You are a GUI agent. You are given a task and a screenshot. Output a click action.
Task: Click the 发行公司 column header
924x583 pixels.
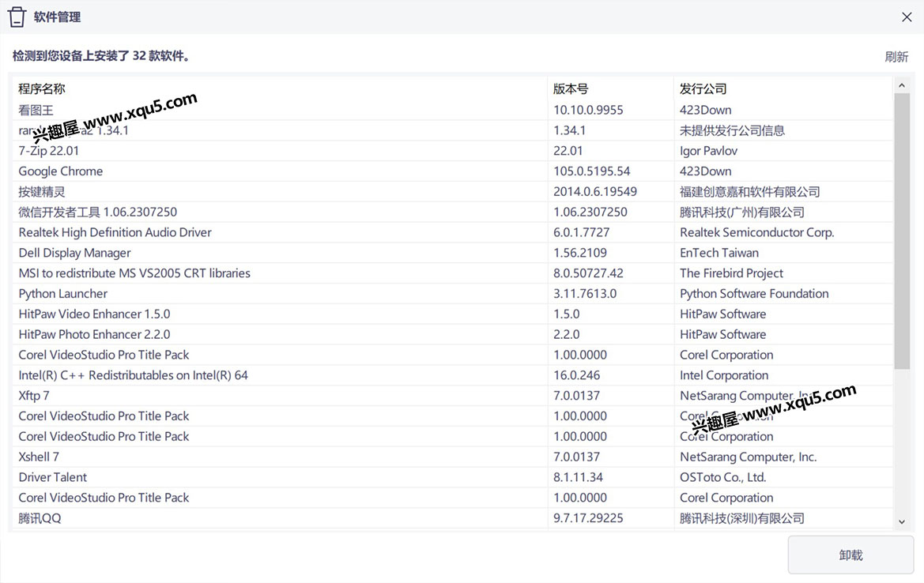tap(703, 89)
